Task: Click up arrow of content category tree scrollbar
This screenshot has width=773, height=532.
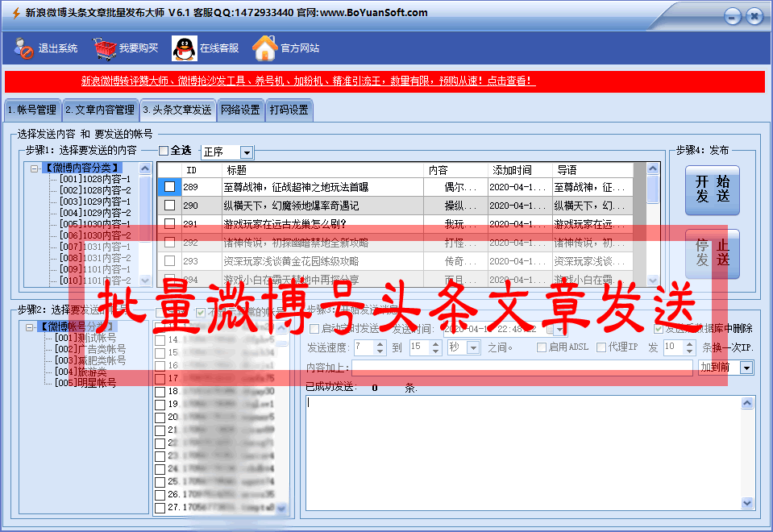Action: (145, 168)
